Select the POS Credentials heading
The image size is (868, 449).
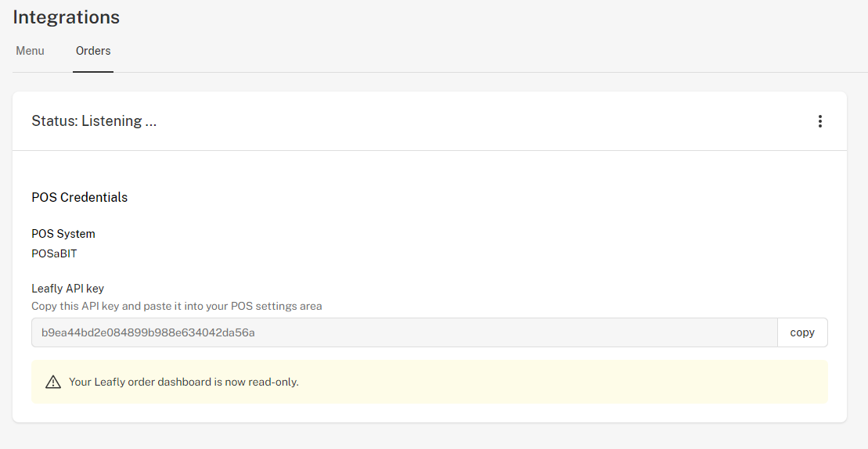[x=80, y=197]
